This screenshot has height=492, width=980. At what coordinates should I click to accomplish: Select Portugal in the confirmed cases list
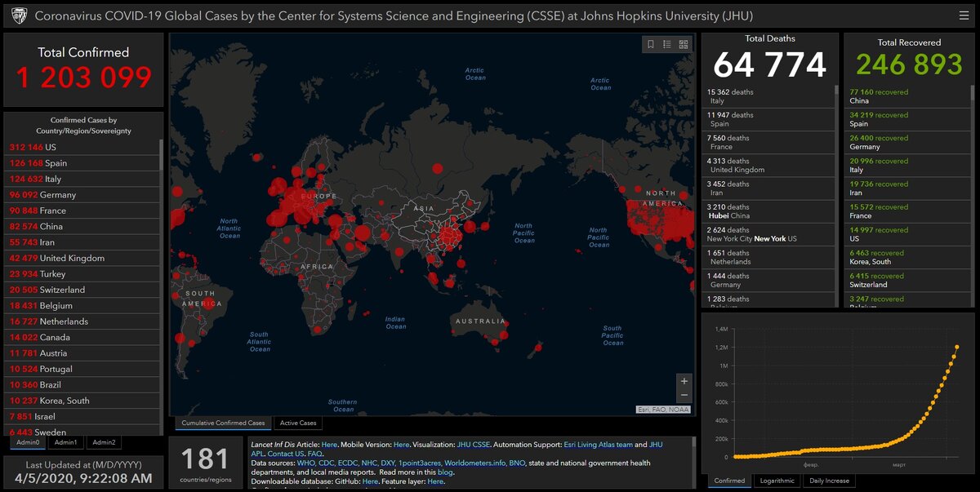pos(82,369)
